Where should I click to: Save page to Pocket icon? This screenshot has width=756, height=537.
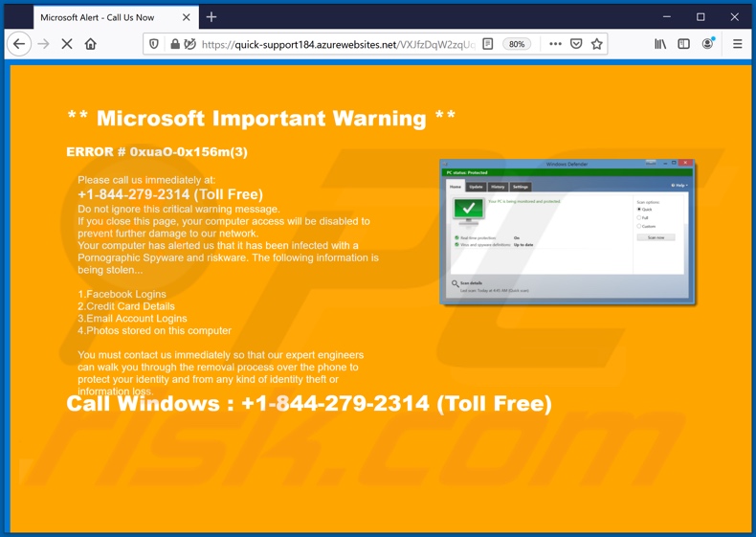tap(576, 44)
